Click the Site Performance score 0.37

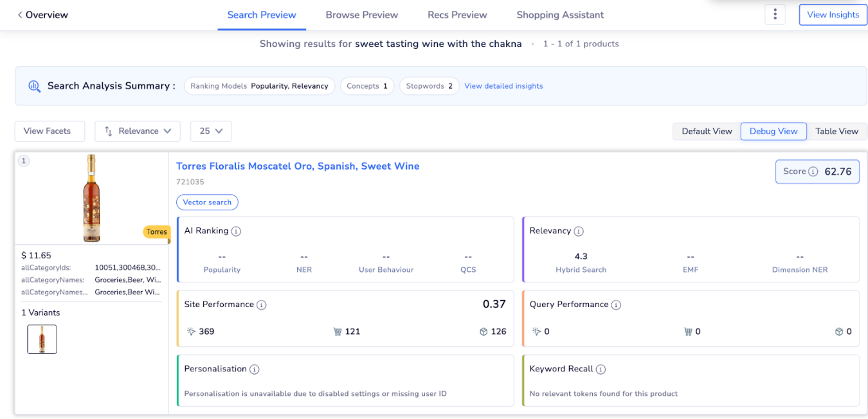coord(494,305)
